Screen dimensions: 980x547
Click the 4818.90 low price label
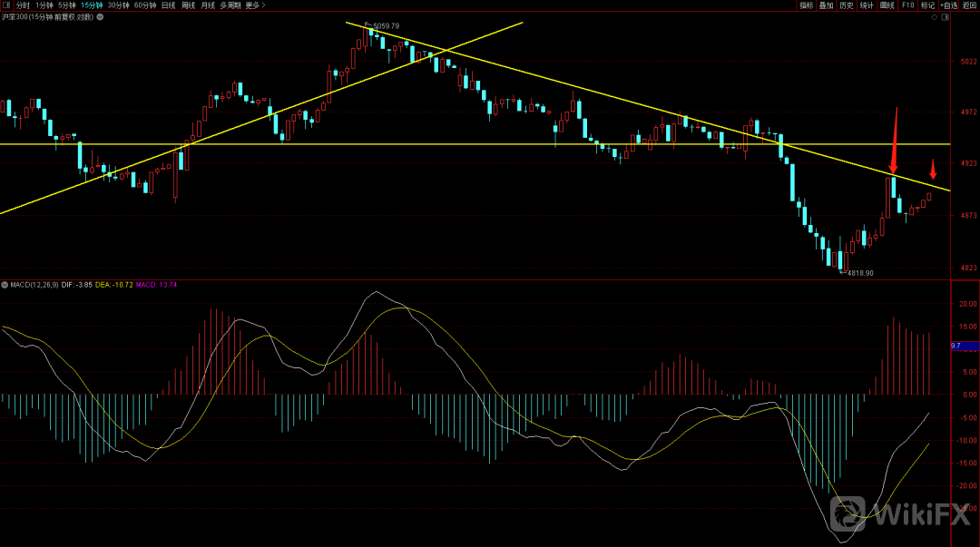coord(859,273)
